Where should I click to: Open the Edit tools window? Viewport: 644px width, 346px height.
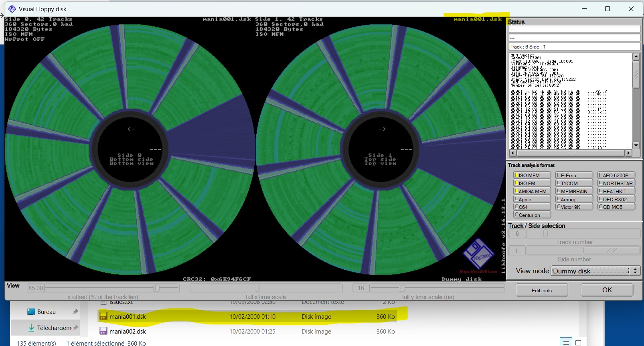point(541,290)
